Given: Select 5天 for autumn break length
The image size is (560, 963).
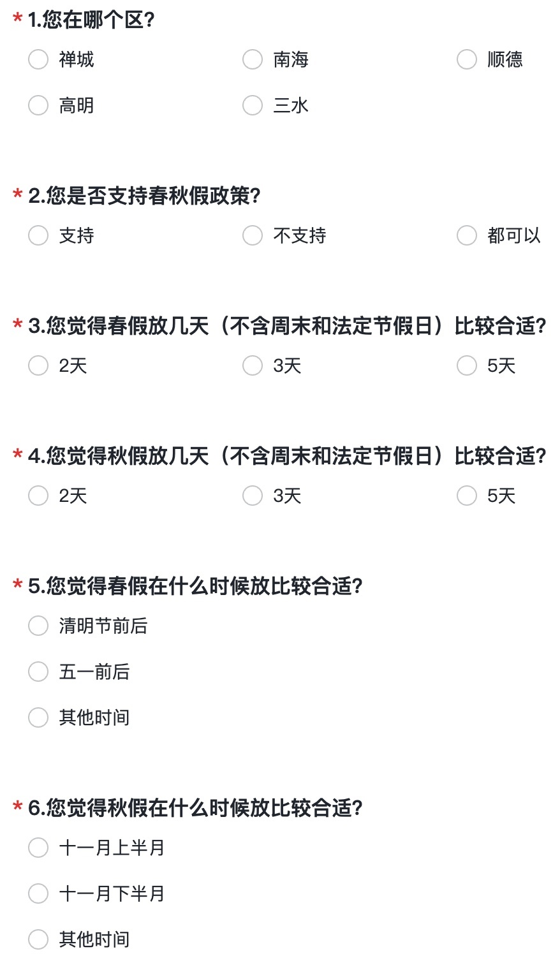Looking at the screenshot, I should 467,496.
